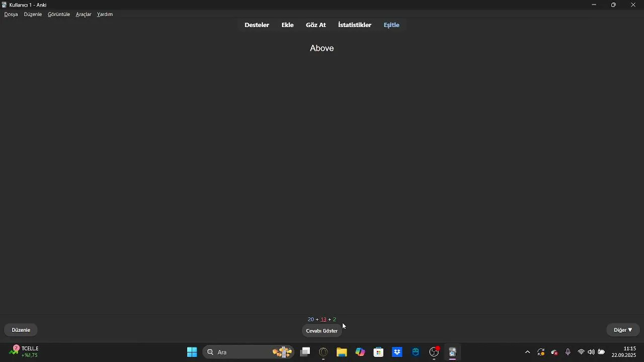This screenshot has width=644, height=362.
Task: Open File Explorer from taskbar
Action: 342,352
